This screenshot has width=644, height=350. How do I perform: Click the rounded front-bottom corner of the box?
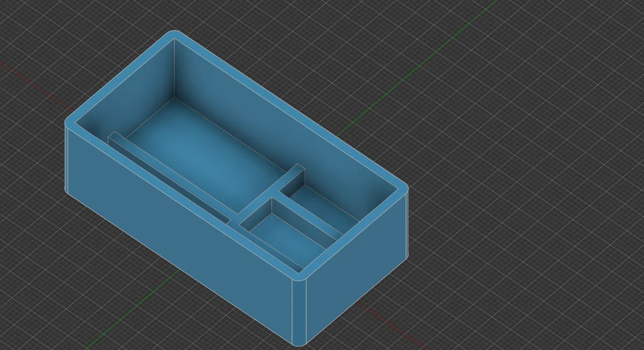(300, 336)
